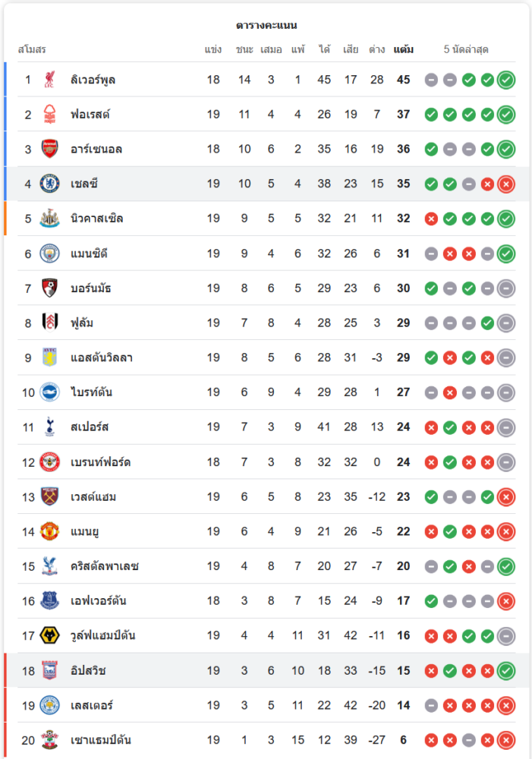Click the Everton club crest icon
532x759 pixels.
(x=50, y=601)
